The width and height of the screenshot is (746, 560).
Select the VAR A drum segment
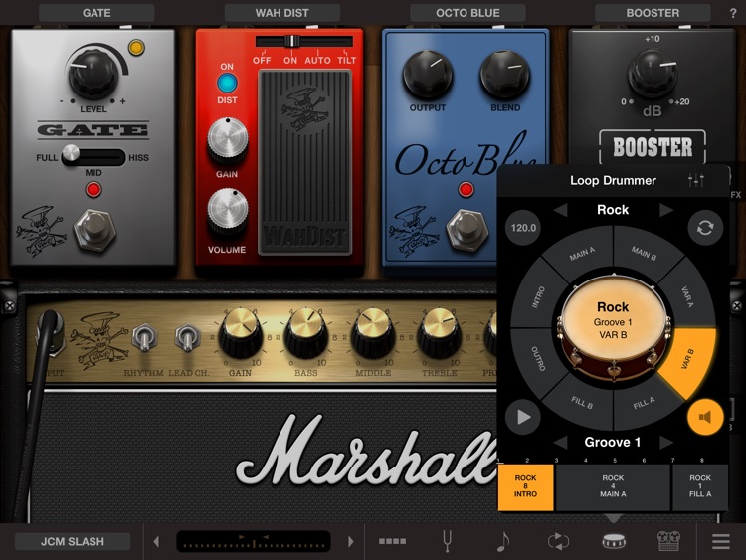(688, 295)
